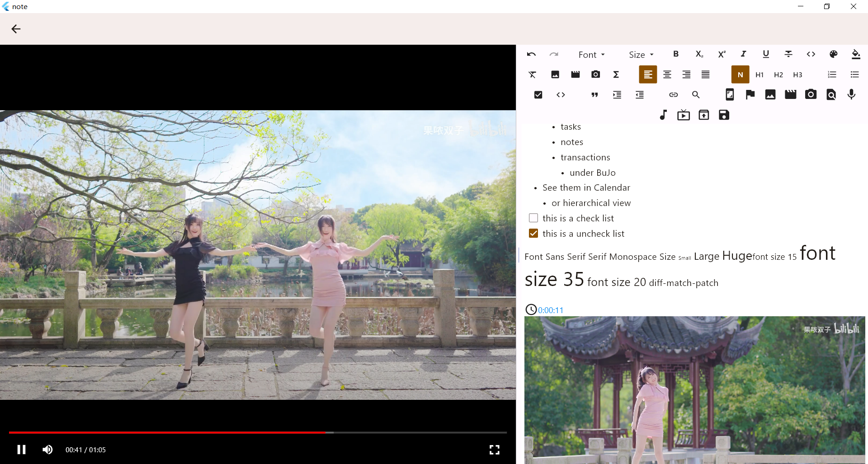Click the find-in-page document icon
The width and height of the screenshot is (868, 464).
tap(831, 94)
